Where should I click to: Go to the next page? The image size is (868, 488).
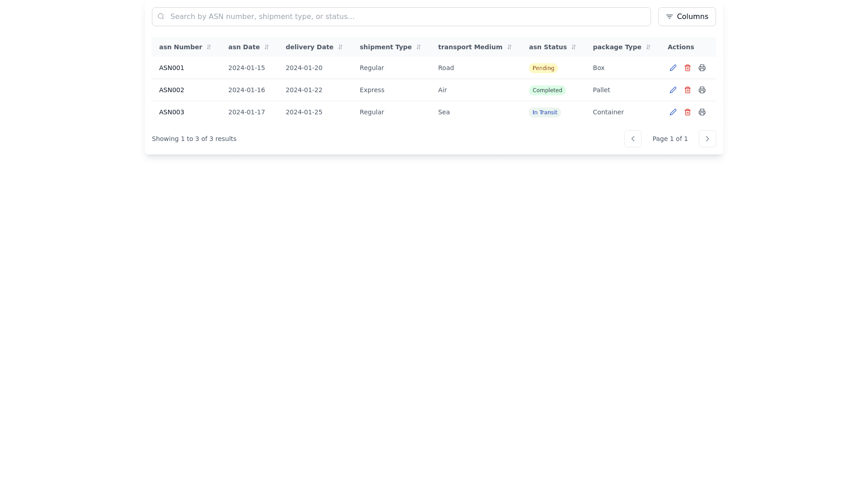(707, 139)
